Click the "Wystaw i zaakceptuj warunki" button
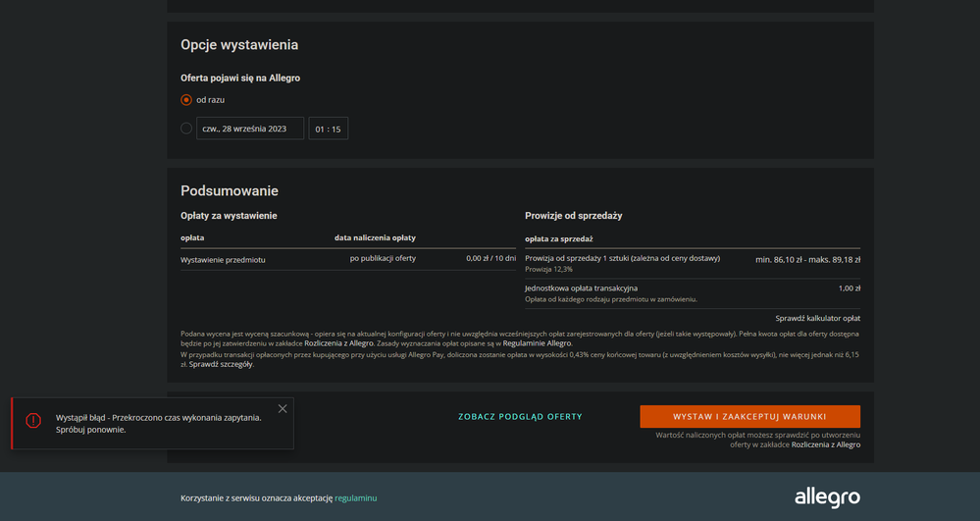 coord(749,416)
